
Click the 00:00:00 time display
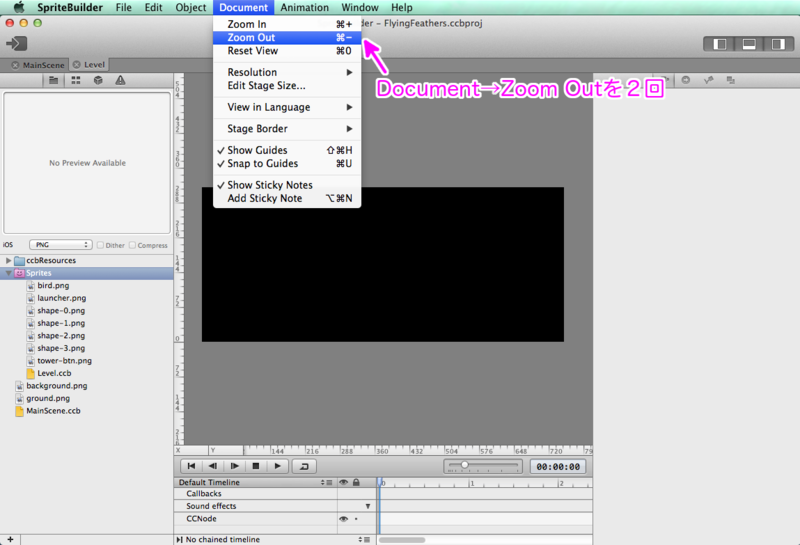558,466
